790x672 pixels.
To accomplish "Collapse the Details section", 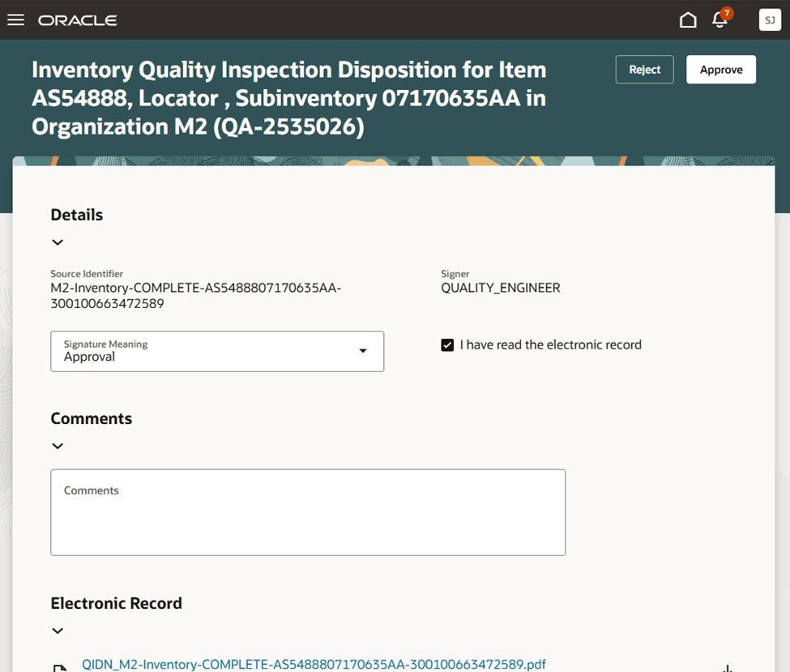I will (57, 242).
